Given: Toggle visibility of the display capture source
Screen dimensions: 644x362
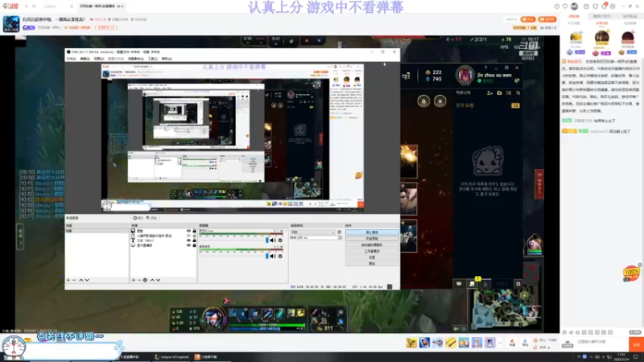Looking at the screenshot, I should [x=188, y=245].
